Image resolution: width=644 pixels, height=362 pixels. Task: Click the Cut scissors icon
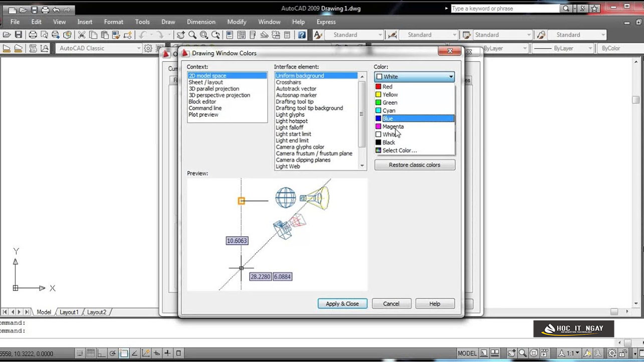(81, 35)
